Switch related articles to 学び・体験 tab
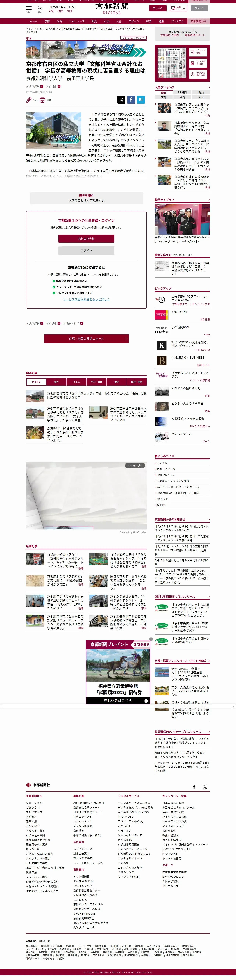Screen dimensions: 236x980 coord(97,382)
